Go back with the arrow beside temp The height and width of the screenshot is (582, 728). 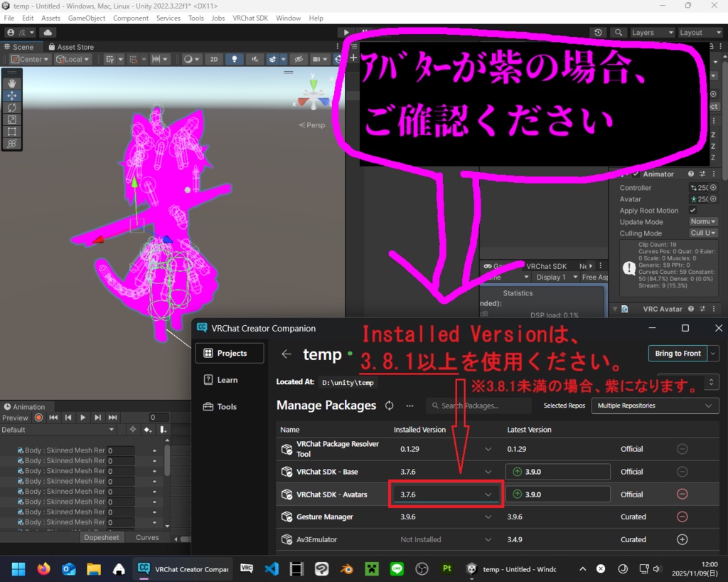pos(287,354)
